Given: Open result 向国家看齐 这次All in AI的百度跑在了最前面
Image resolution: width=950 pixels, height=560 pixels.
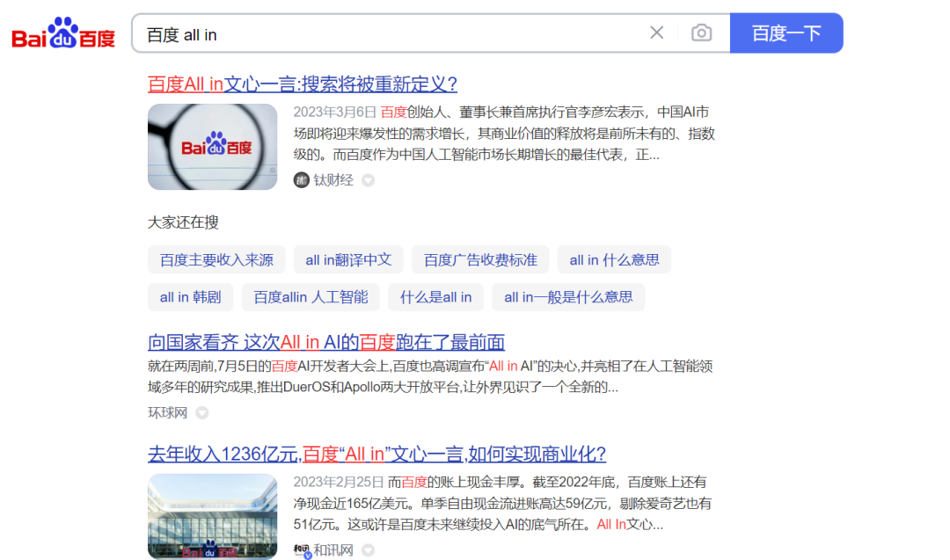Looking at the screenshot, I should 326,342.
